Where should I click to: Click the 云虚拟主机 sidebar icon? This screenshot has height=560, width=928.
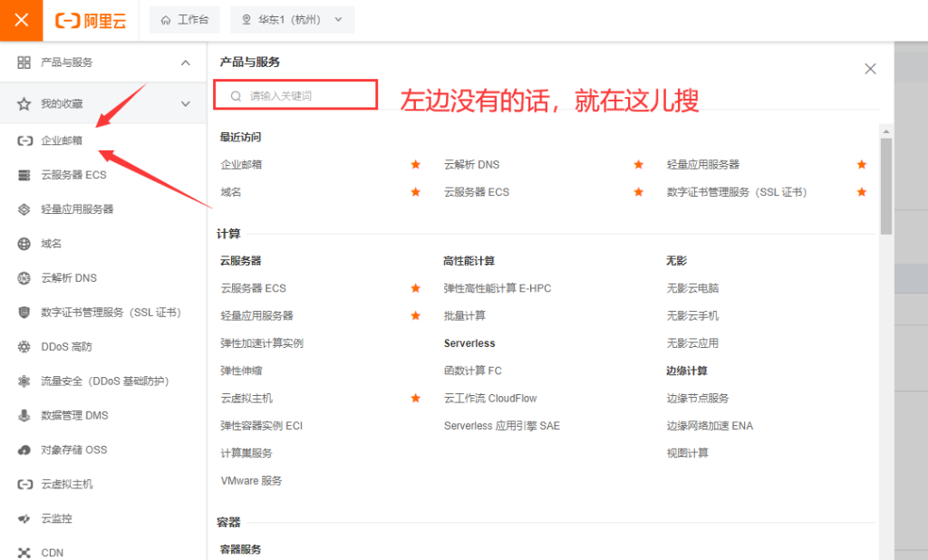point(24,484)
